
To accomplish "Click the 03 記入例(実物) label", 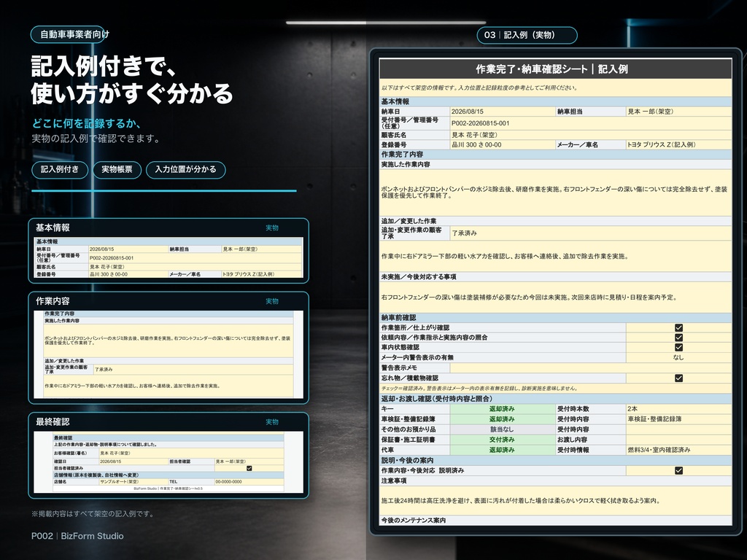I will click(527, 35).
